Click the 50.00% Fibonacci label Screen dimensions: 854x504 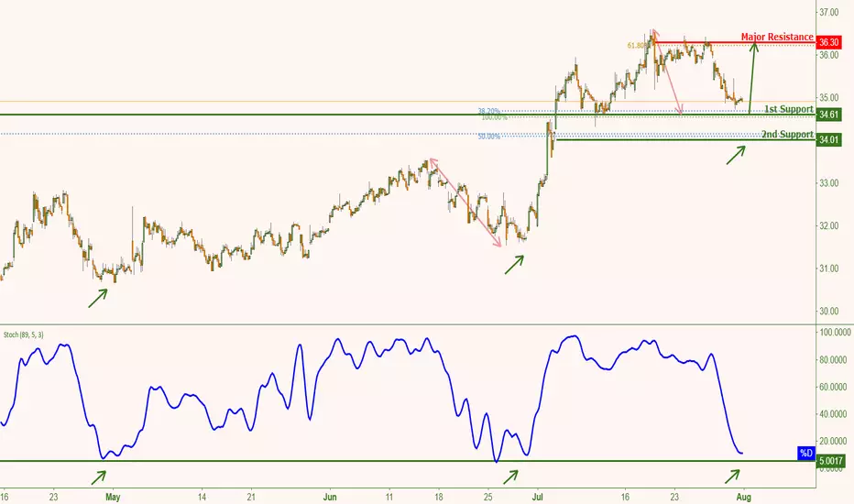pos(488,137)
